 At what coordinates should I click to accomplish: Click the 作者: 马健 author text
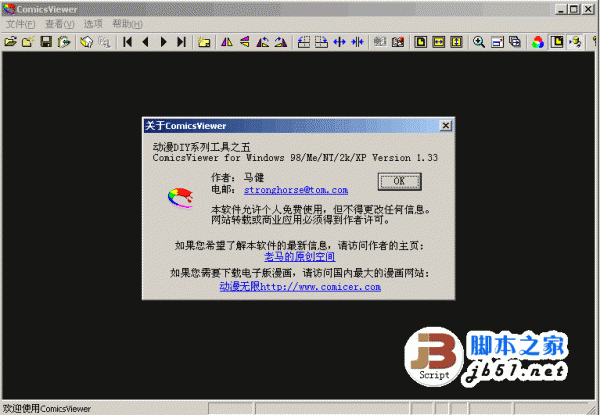tap(237, 177)
